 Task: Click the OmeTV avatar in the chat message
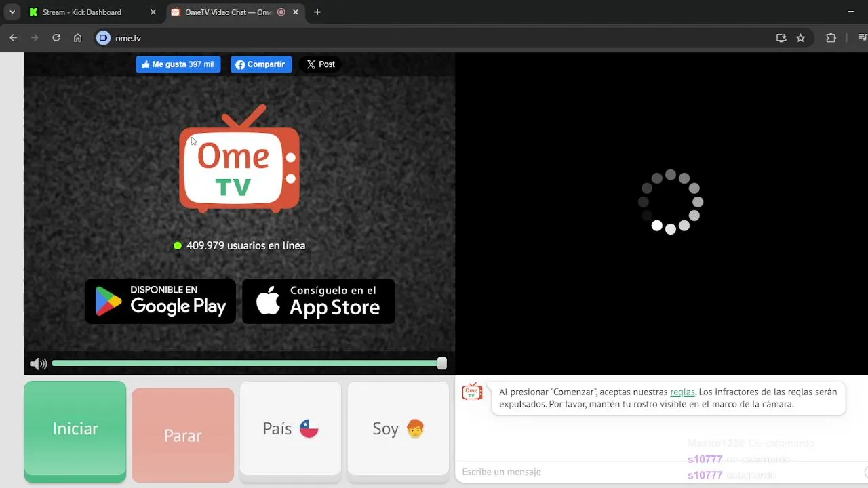tap(472, 392)
